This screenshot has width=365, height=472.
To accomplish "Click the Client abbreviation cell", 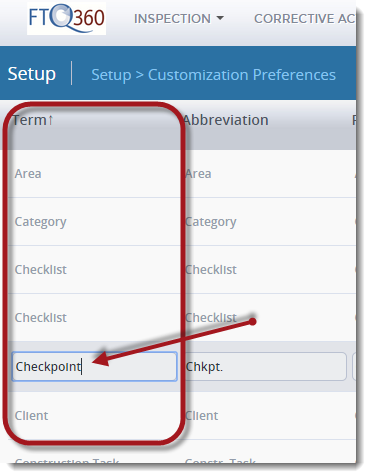I will [x=201, y=416].
